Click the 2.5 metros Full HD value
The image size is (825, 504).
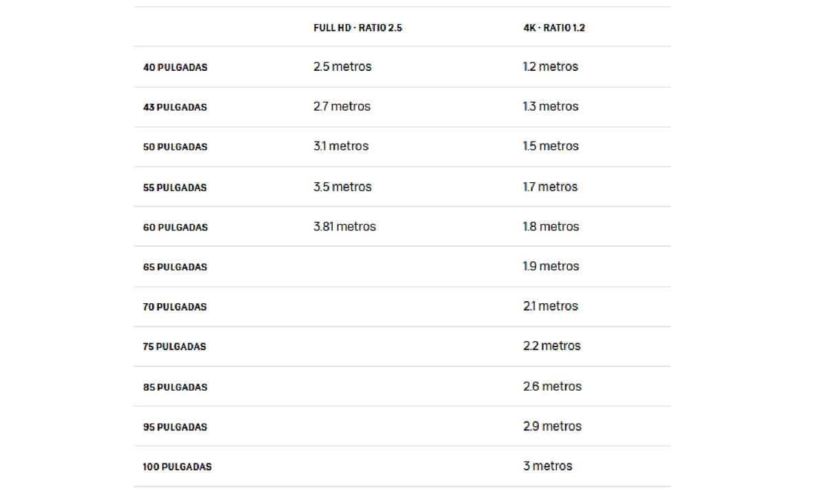(342, 67)
